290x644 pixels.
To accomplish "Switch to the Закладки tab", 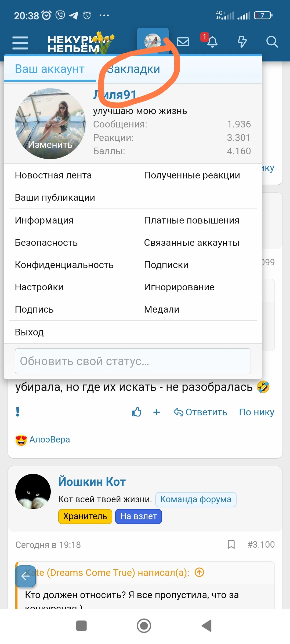I will pyautogui.click(x=134, y=69).
